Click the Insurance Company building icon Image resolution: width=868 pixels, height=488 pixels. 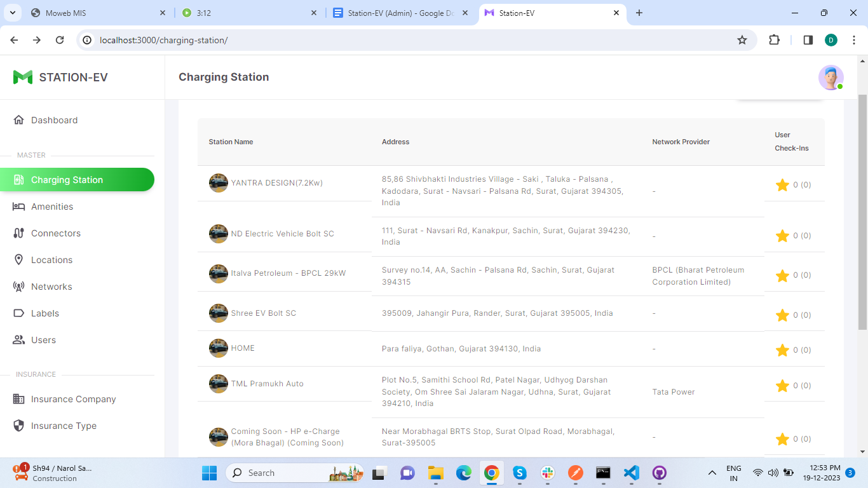18,399
